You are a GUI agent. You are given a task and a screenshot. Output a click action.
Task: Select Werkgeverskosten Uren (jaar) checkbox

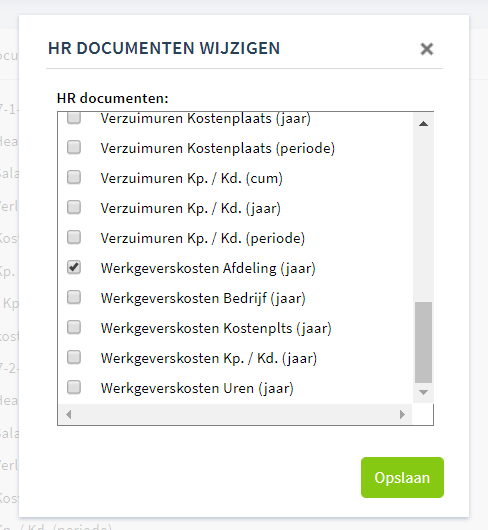(74, 387)
